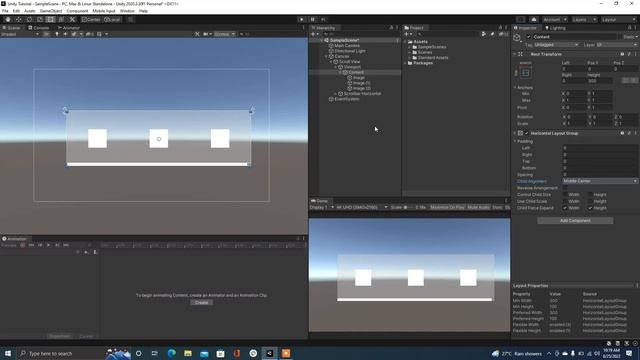Image resolution: width=640 pixels, height=360 pixels.
Task: Toggle Reverse Arrangement checkbox
Action: (x=565, y=188)
